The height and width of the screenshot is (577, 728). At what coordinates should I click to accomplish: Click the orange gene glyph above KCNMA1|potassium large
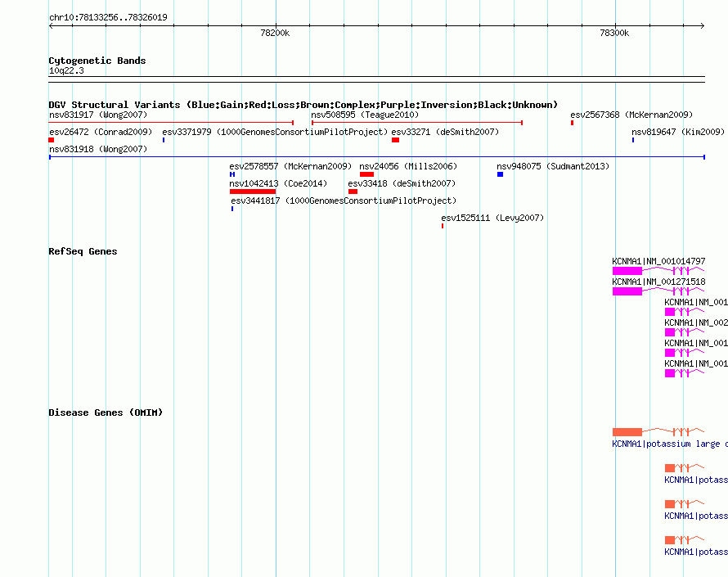[658, 431]
